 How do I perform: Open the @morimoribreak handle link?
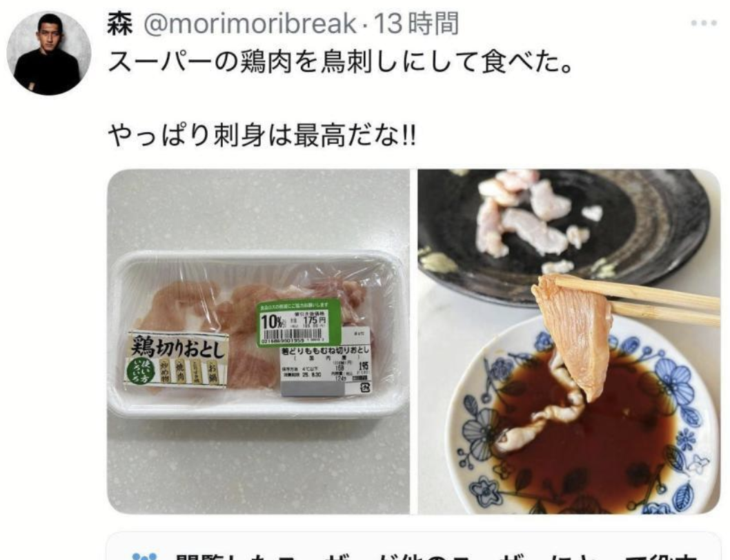(250, 23)
